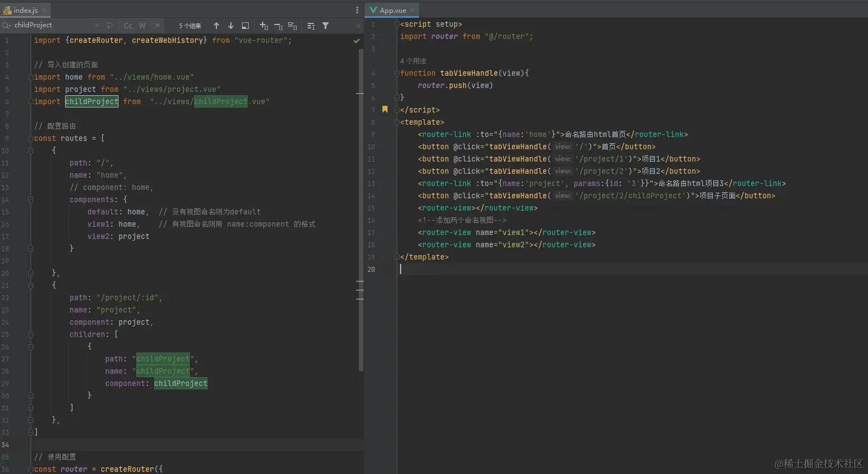Switch to index.js tab
This screenshot has height=474, width=868.
[x=26, y=10]
